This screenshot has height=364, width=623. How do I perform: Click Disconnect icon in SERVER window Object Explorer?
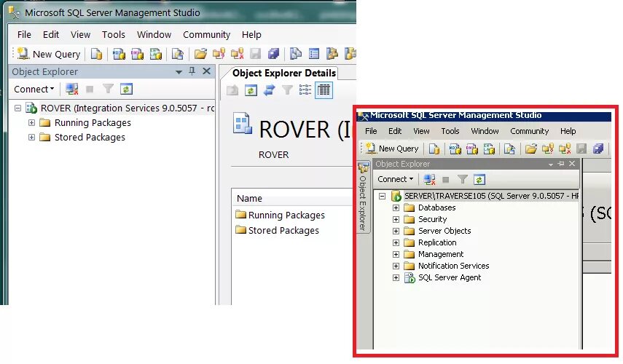429,179
